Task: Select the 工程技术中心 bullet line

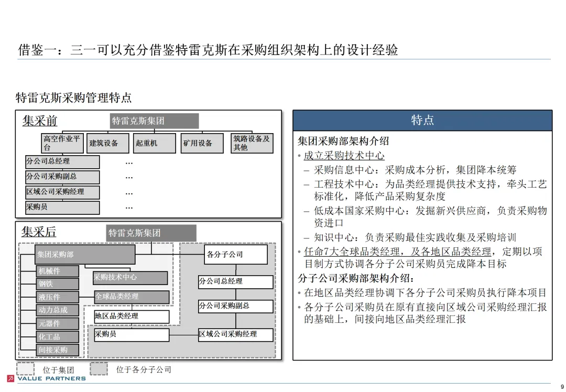Action: coord(430,190)
